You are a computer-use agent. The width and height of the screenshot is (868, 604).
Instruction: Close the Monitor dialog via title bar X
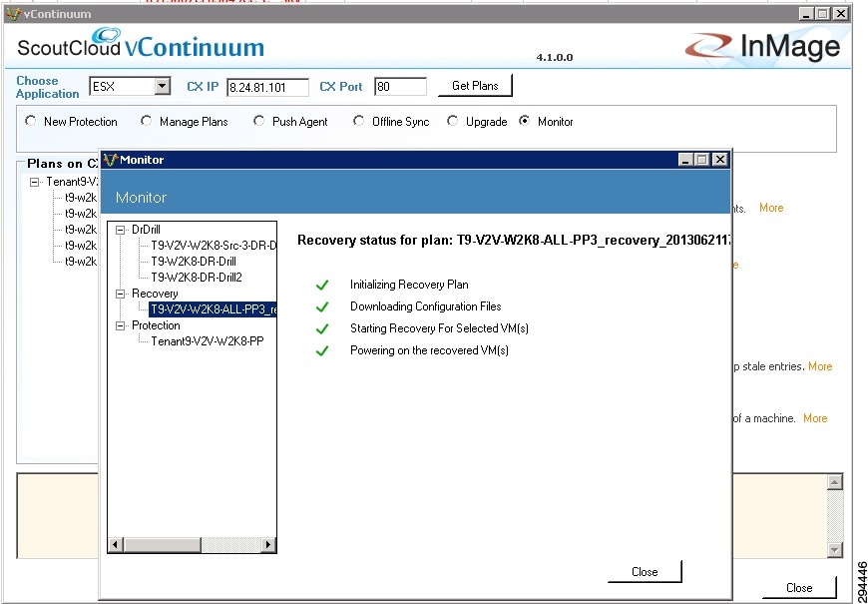point(719,160)
